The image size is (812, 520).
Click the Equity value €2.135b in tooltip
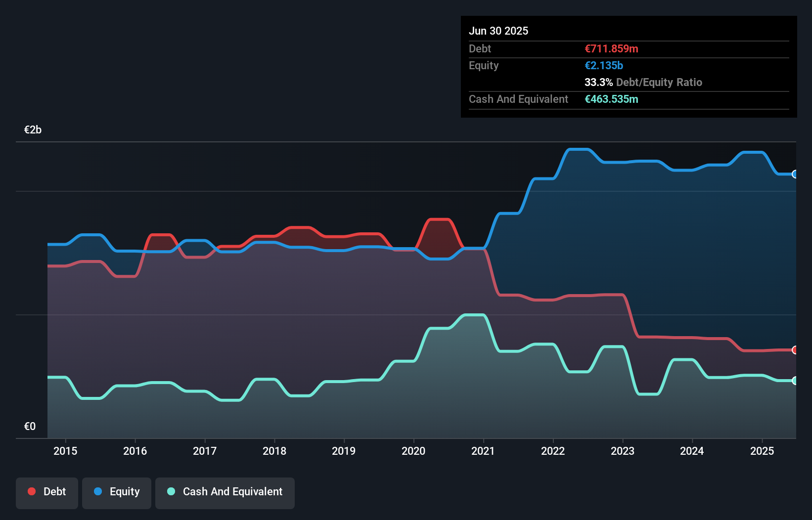(x=603, y=65)
